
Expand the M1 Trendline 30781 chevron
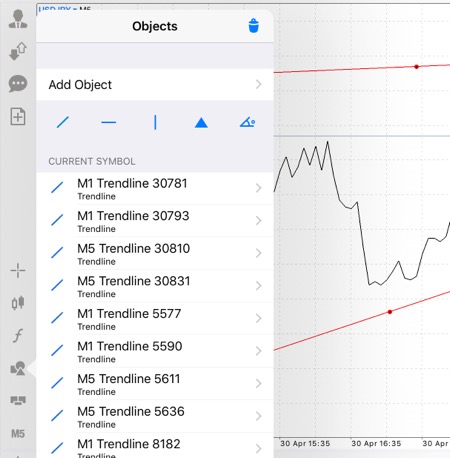(x=259, y=188)
